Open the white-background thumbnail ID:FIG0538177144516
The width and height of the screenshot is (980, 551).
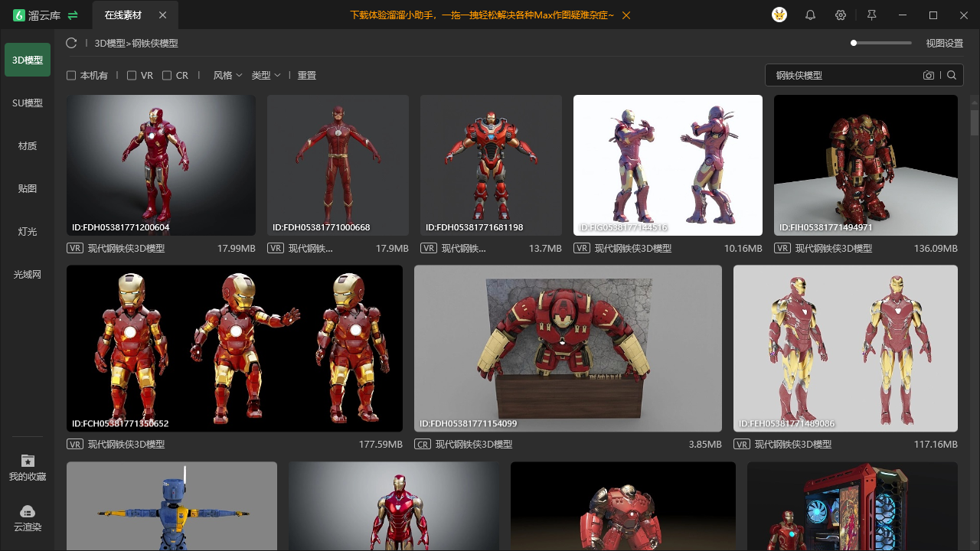[668, 165]
